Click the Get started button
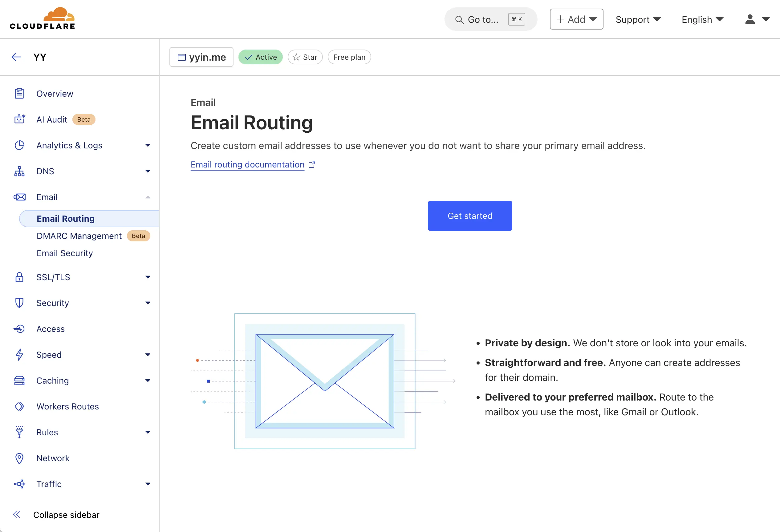 coord(469,216)
